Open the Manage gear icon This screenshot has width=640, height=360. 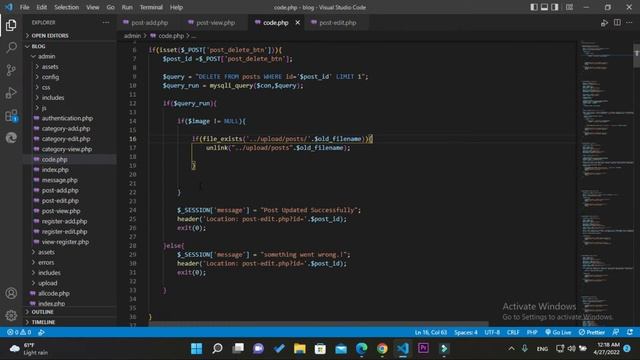coord(11,315)
